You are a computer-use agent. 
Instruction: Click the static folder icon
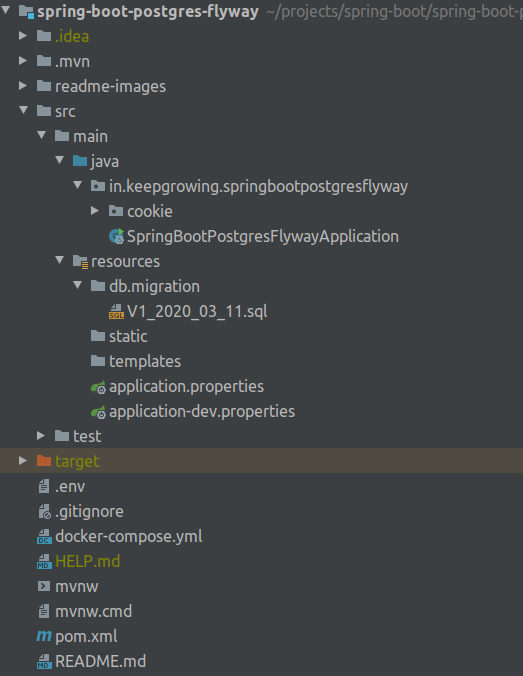98,336
